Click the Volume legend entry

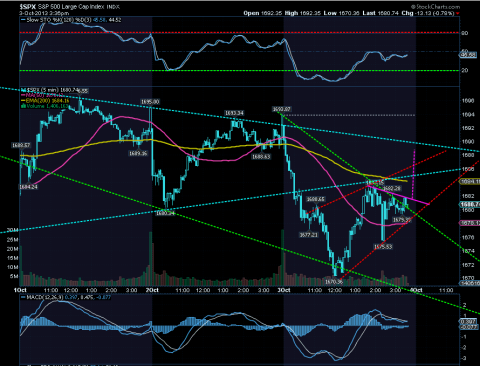(x=44, y=106)
